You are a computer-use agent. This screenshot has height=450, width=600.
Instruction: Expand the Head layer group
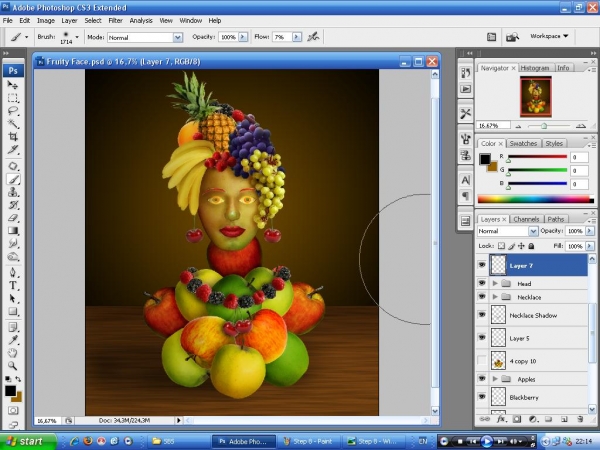495,284
